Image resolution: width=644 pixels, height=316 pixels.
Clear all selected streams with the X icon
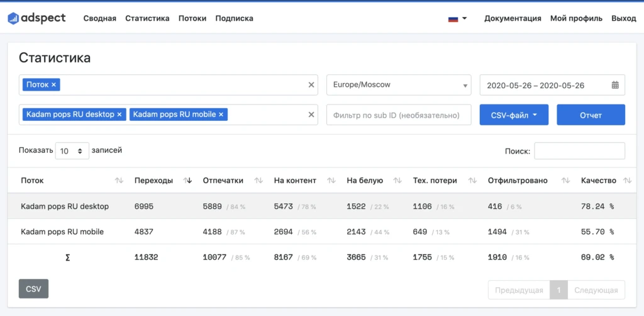[311, 115]
